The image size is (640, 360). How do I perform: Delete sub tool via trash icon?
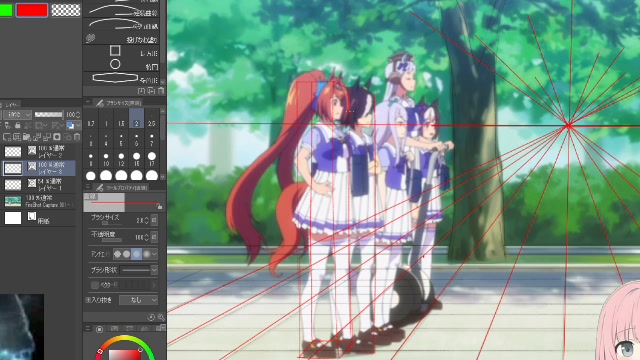pos(161,91)
